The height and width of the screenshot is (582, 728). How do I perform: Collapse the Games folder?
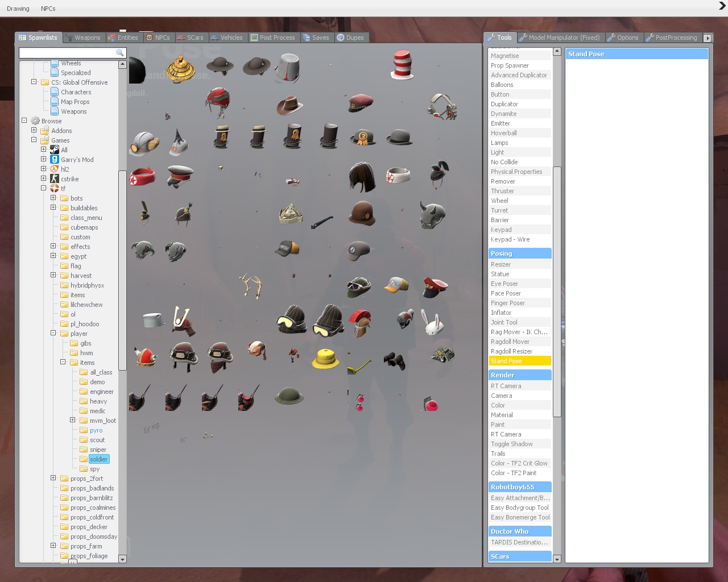(x=34, y=140)
